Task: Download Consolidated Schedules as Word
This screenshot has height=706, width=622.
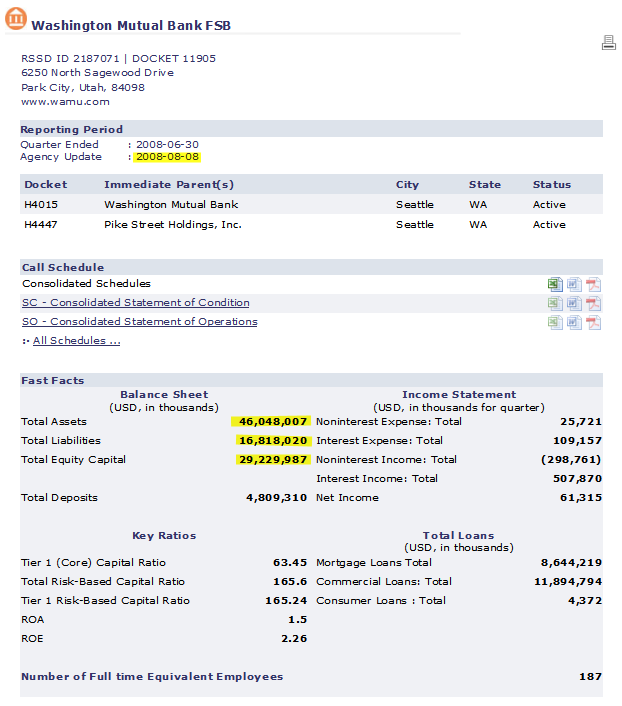Action: coord(574,284)
